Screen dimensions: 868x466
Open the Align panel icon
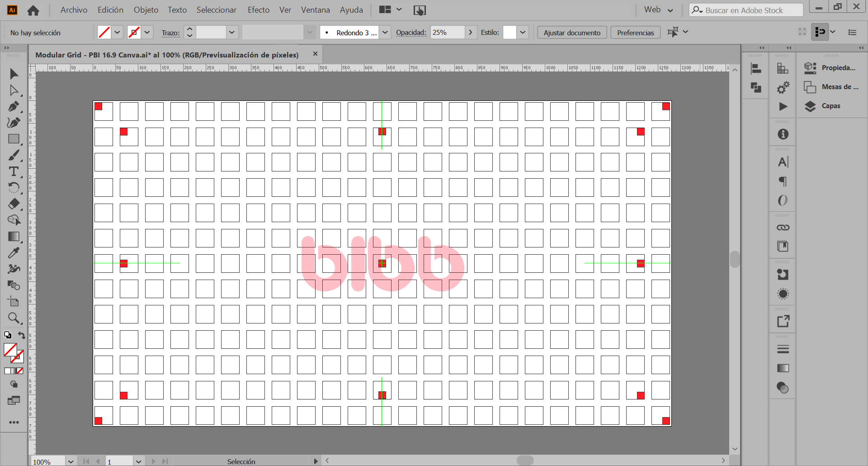click(755, 69)
